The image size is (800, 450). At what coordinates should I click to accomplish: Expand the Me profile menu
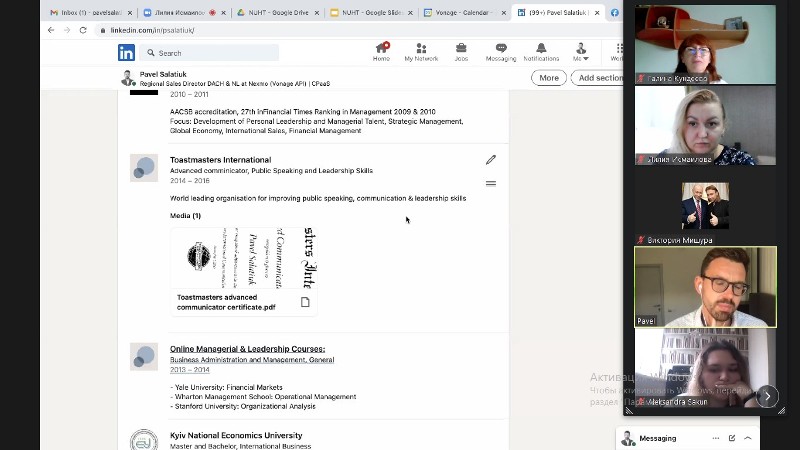tap(581, 52)
